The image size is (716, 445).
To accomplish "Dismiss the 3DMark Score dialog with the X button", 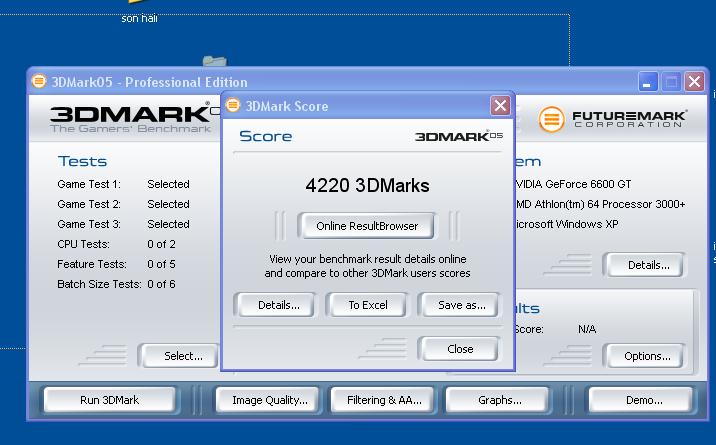I will click(x=500, y=106).
